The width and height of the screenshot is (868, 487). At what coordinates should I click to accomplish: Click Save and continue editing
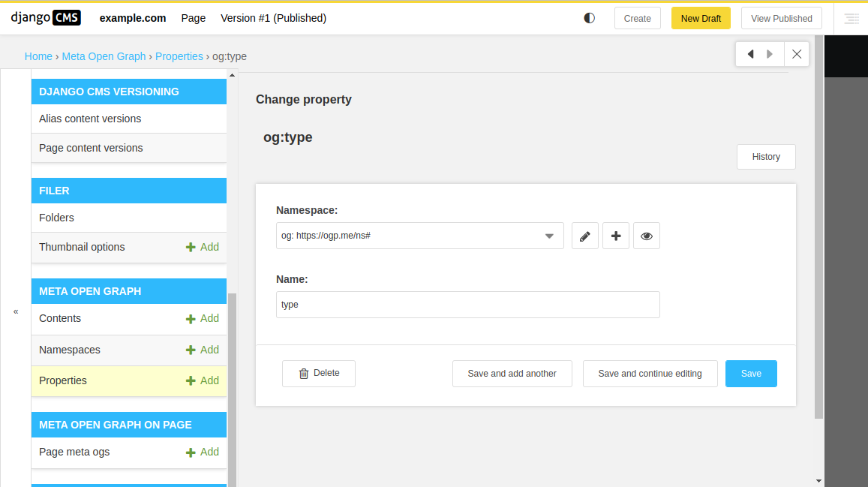(650, 374)
